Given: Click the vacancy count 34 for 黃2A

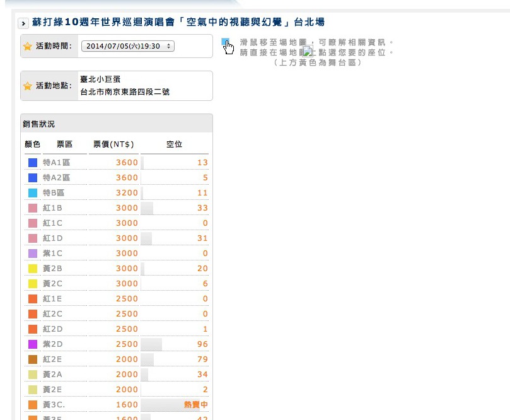Looking at the screenshot, I should click(202, 375).
